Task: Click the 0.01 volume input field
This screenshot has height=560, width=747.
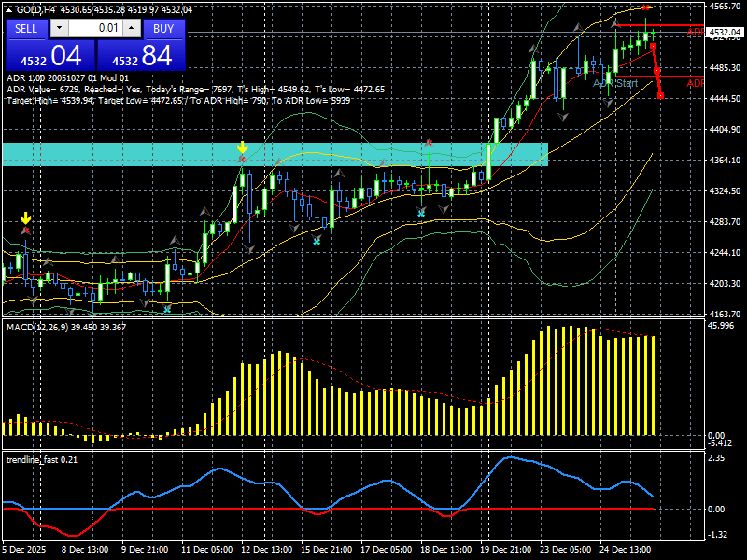Action: coord(95,28)
